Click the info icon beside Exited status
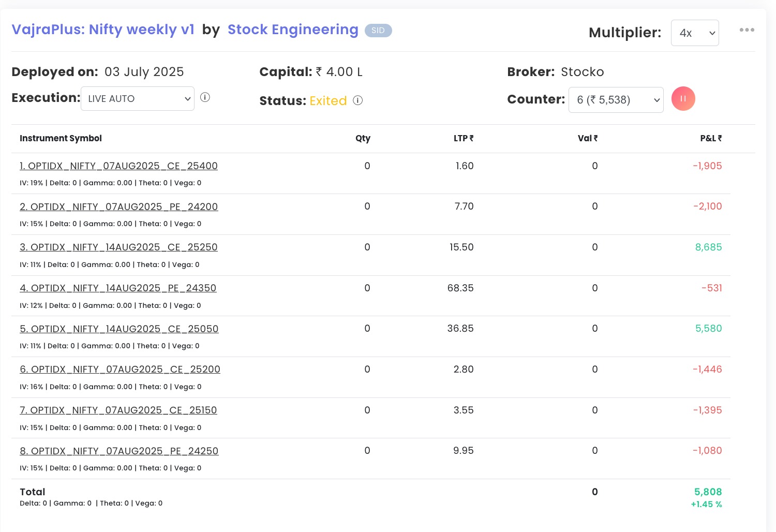 coord(357,100)
